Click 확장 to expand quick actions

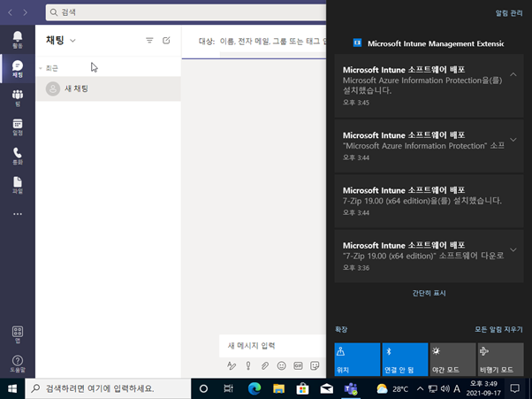click(341, 329)
